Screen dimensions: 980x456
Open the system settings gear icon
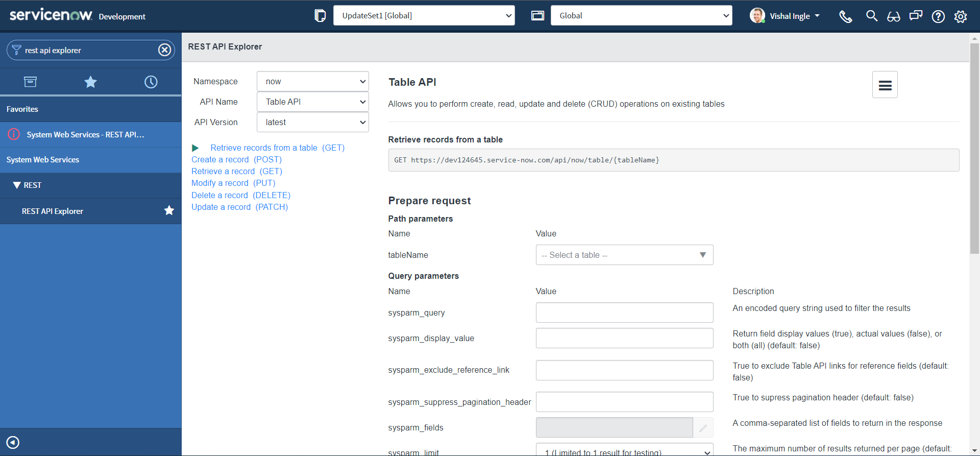961,16
